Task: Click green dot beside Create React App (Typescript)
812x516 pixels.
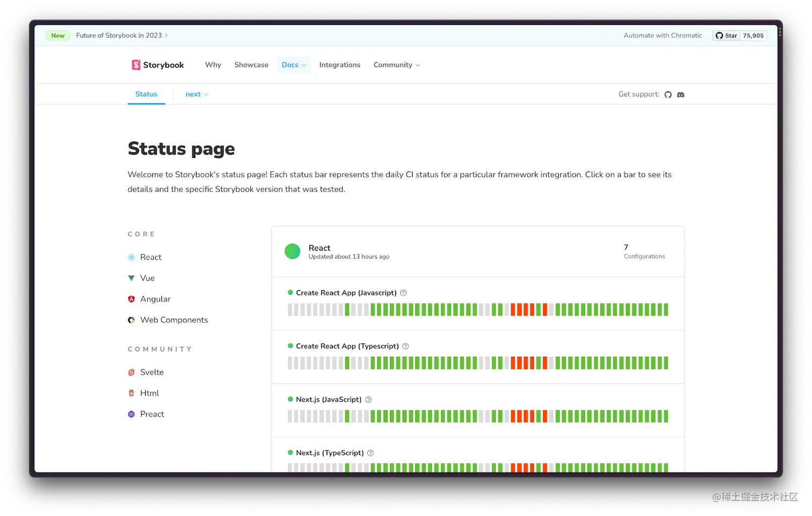Action: [291, 346]
